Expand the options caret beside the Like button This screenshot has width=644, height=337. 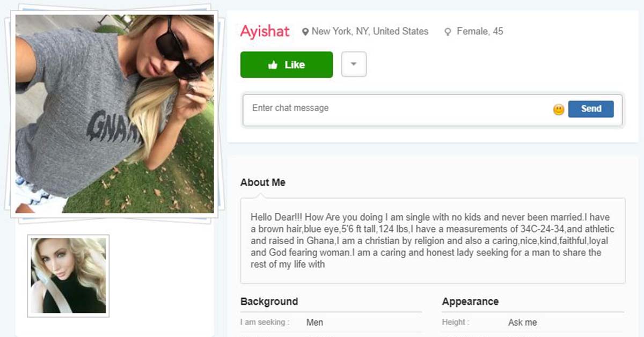[x=354, y=63]
